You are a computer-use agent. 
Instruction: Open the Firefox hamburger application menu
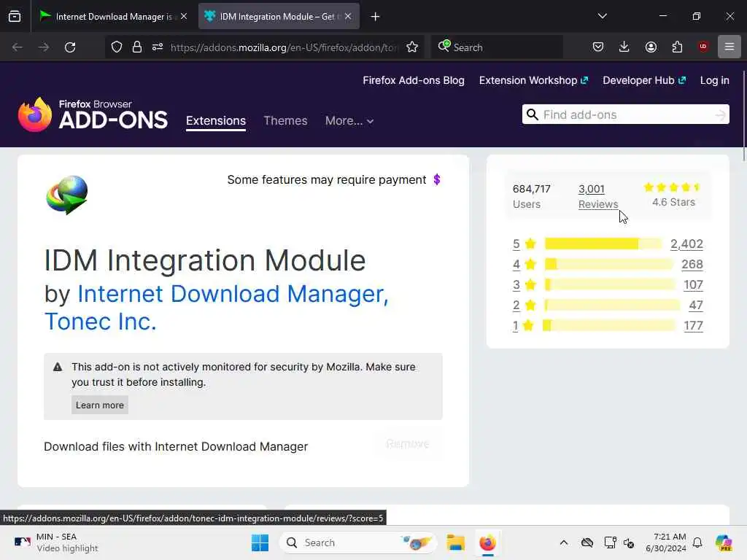pos(729,47)
